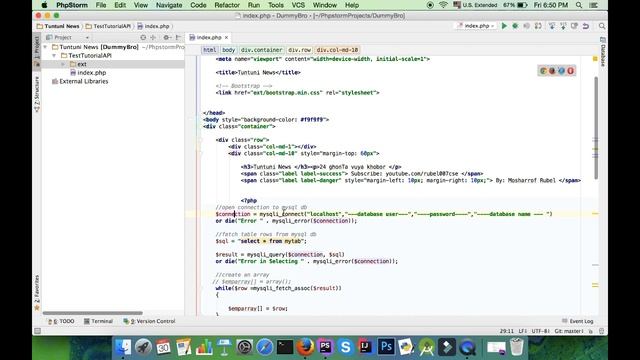Open Launchpad rocket from the Dock
Image resolution: width=640 pixels, height=360 pixels.
pos(143,347)
